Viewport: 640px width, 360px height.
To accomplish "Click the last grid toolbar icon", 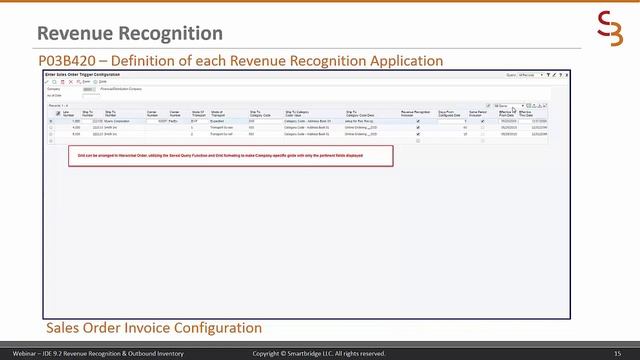I will tap(545, 106).
